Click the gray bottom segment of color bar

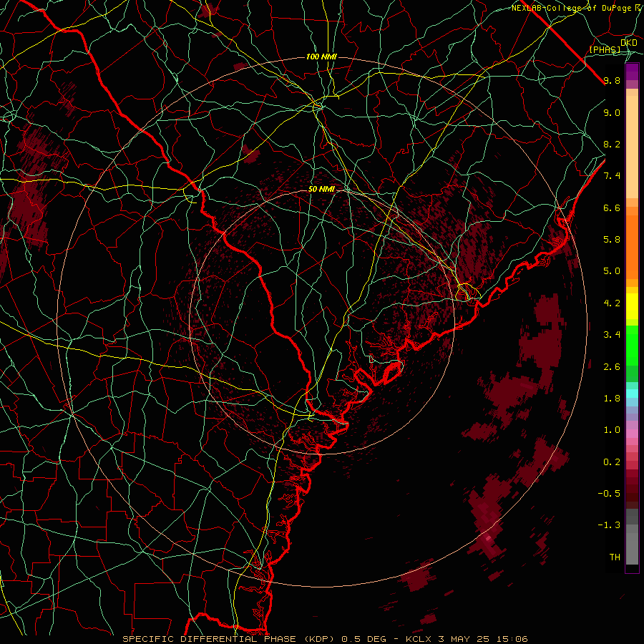tap(632, 548)
